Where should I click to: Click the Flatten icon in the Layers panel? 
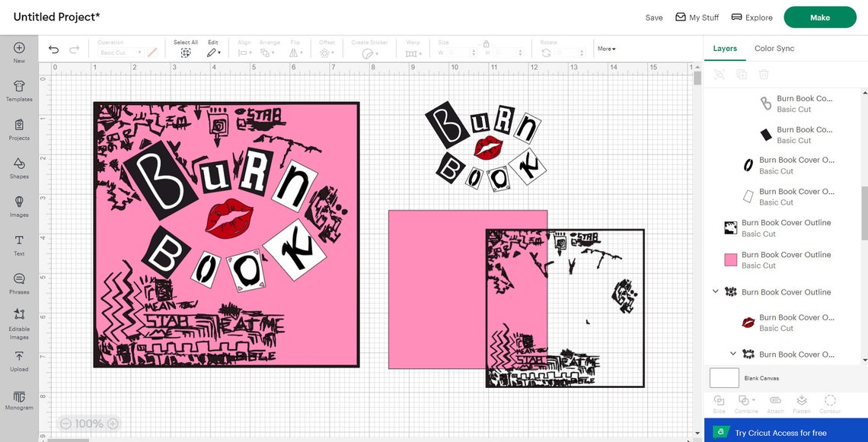pos(802,402)
